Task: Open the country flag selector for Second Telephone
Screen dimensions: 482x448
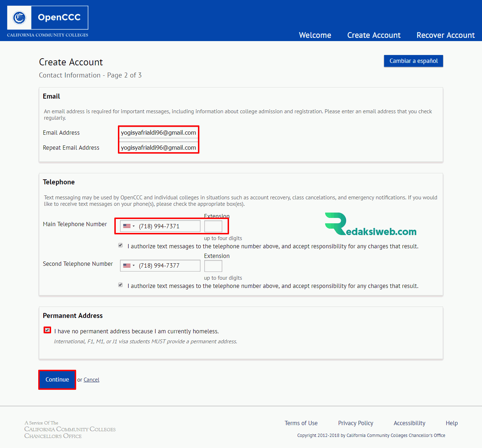Action: click(x=127, y=265)
